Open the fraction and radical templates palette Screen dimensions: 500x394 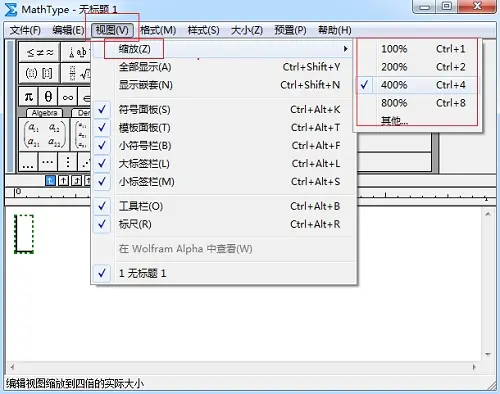76,73
